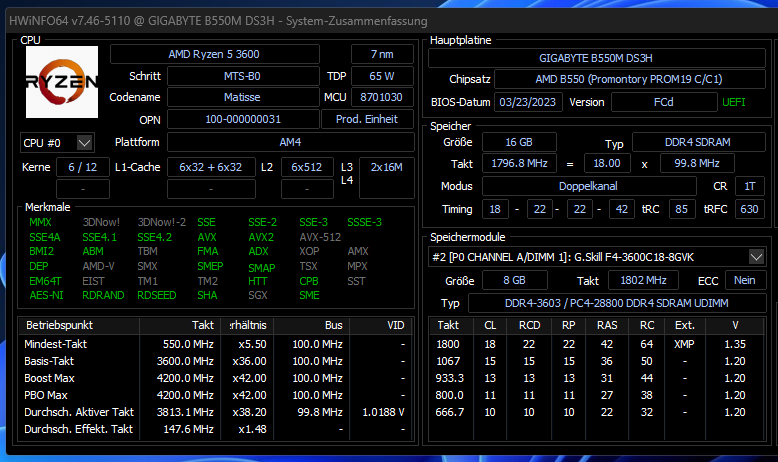This screenshot has width=778, height=462.
Task: Expand the memory module selection dropdown
Action: (x=756, y=257)
